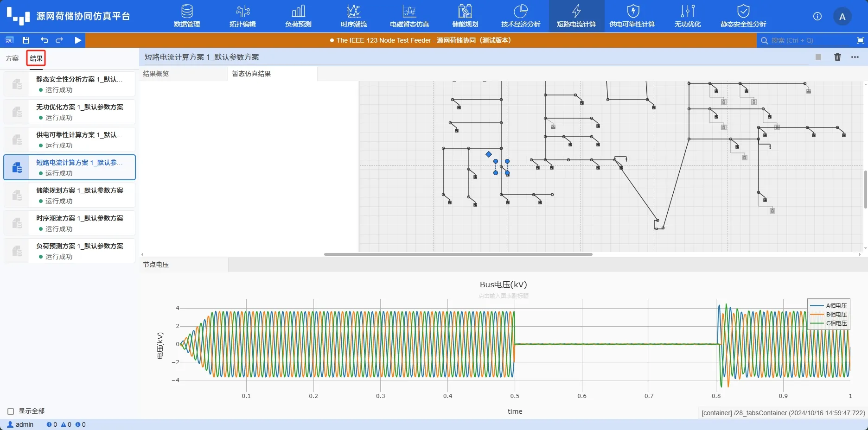Open the 供电可靠性计算 module
868x430 pixels.
click(x=632, y=16)
